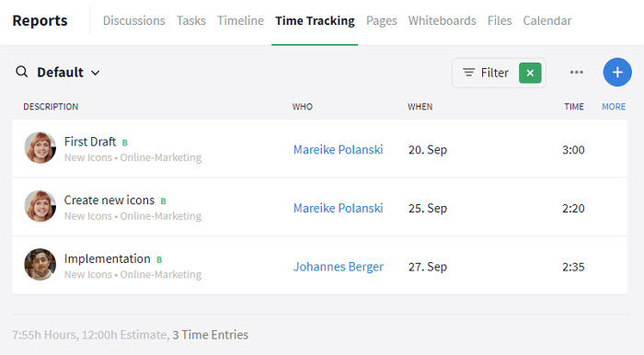The image size is (644, 355).
Task: Click the billable B badge on Implementation
Action: pyautogui.click(x=159, y=259)
